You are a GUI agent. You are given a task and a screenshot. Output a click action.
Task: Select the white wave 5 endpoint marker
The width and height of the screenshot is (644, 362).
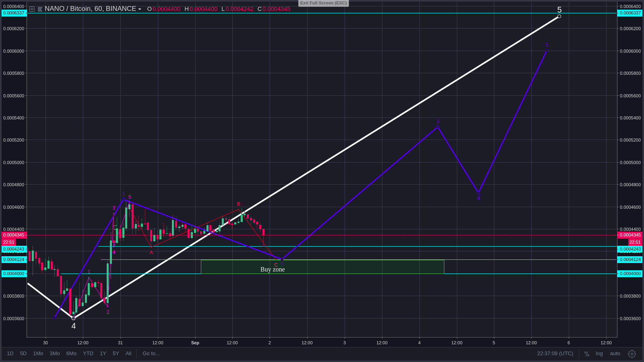pyautogui.click(x=559, y=16)
